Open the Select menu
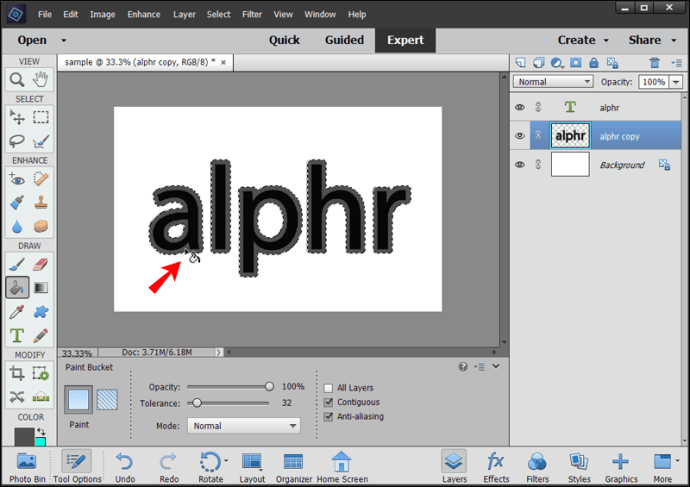Viewport: 690px width, 487px height. click(x=218, y=15)
